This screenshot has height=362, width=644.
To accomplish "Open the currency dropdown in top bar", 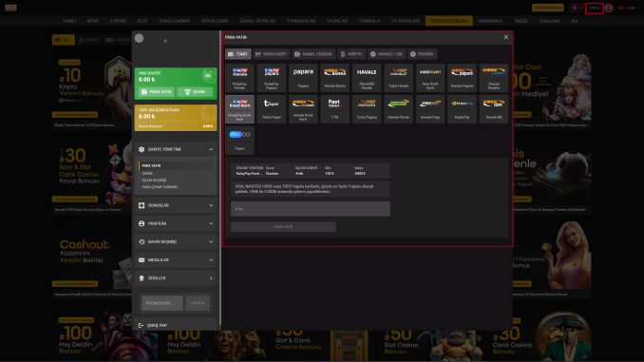I will [577, 8].
